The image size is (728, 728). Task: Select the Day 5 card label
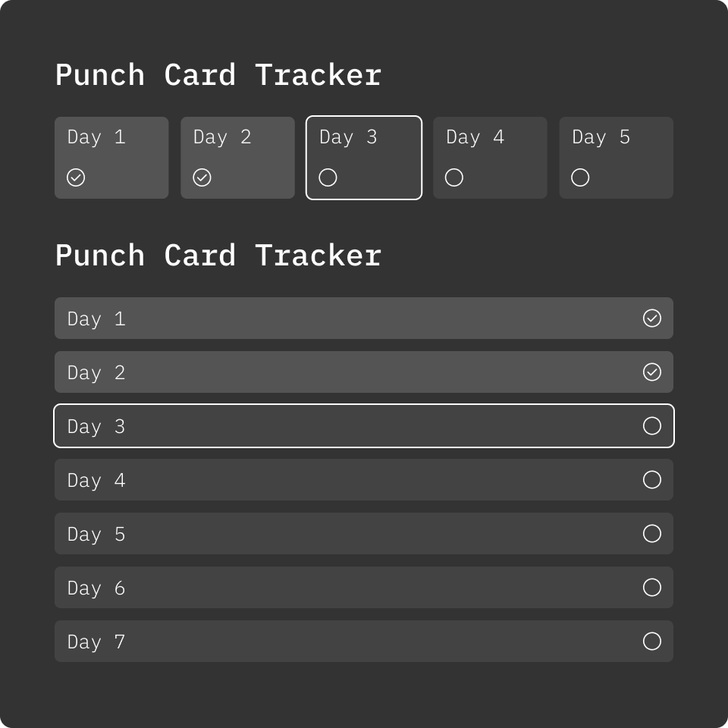(601, 137)
